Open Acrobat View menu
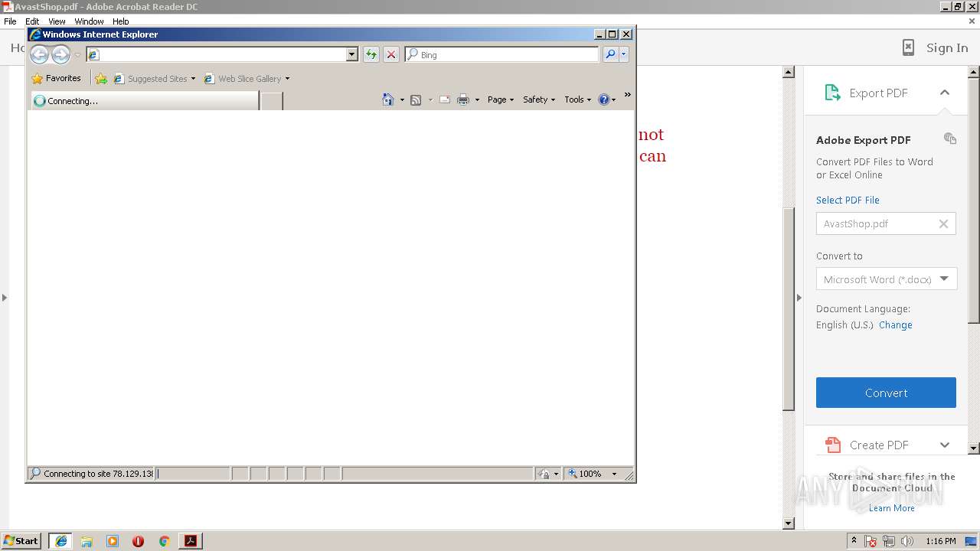Viewport: 980px width, 551px height. [57, 21]
